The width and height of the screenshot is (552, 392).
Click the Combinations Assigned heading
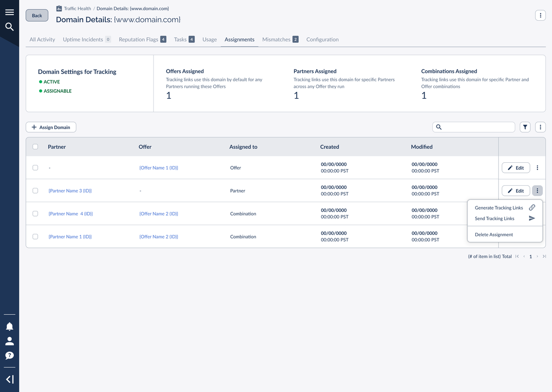(449, 71)
